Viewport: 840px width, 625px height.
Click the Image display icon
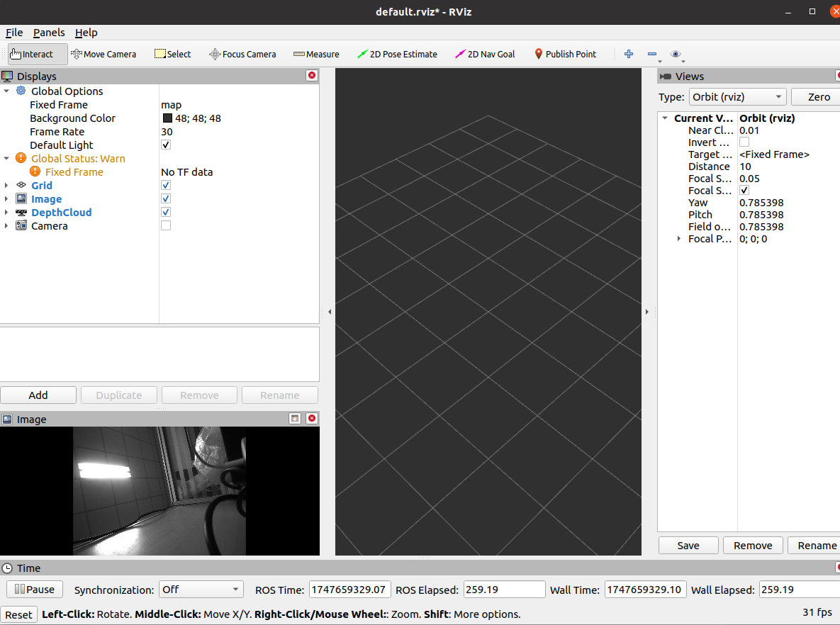point(21,198)
